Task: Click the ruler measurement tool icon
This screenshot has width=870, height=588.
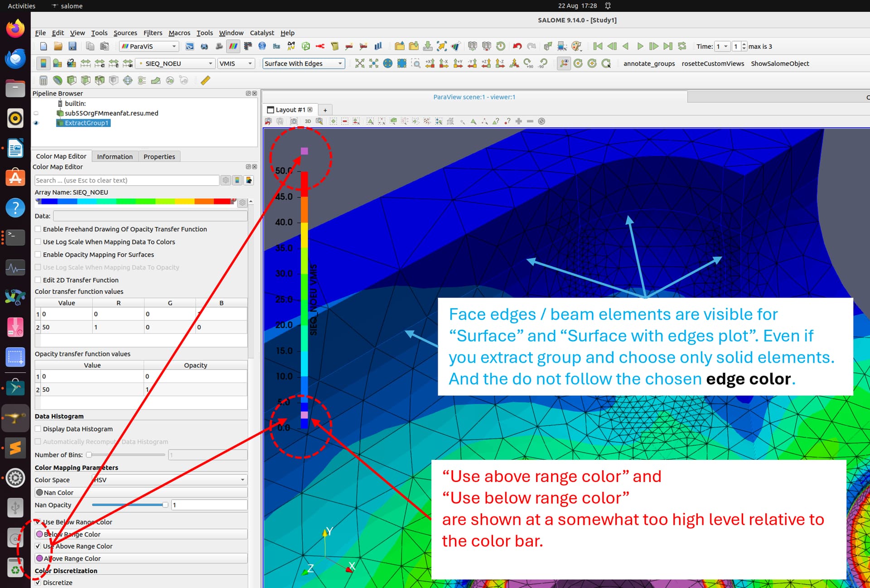Action: [205, 81]
